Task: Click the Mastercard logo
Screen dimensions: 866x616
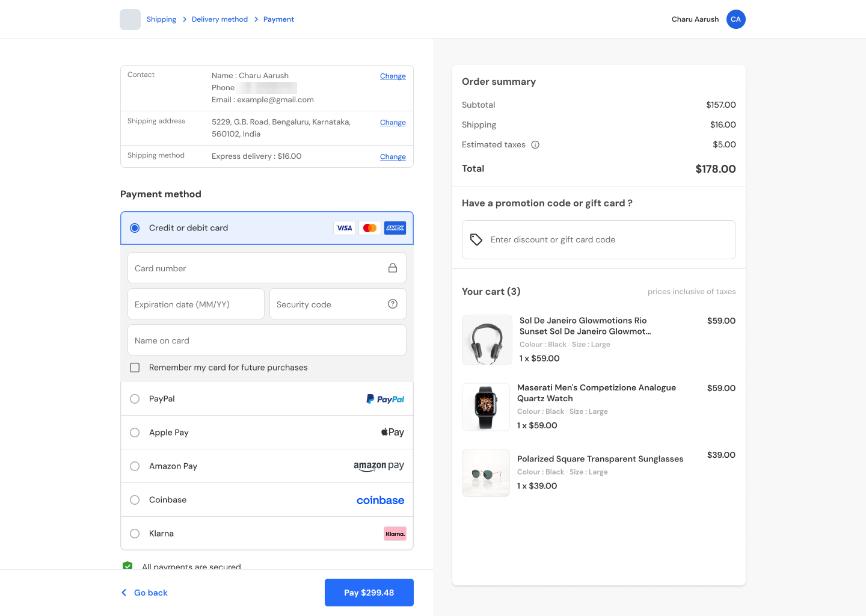Action: point(370,228)
